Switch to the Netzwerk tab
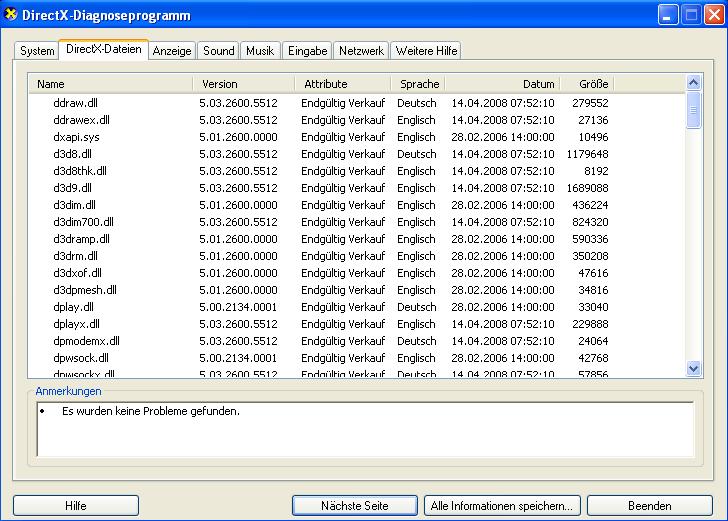The image size is (728, 521). 361,51
